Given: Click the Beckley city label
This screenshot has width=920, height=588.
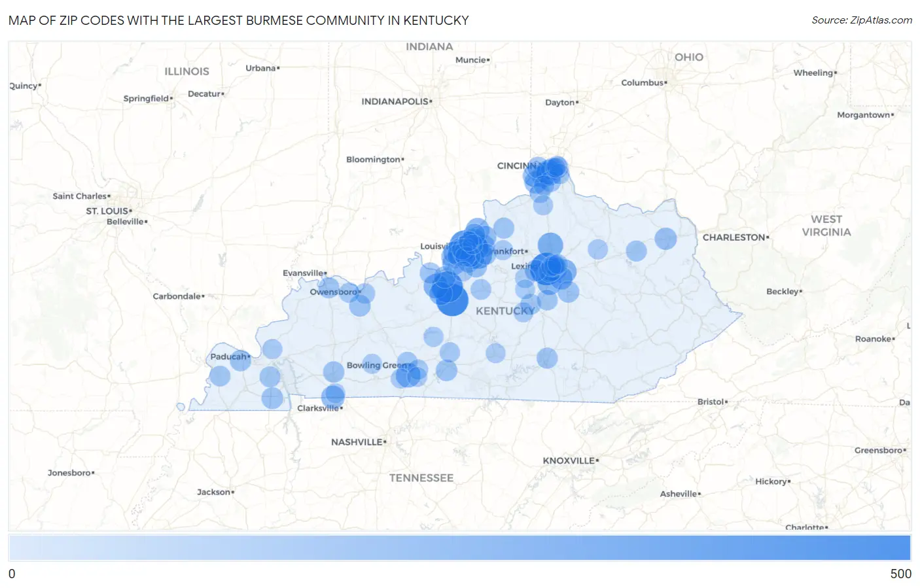Looking at the screenshot, I should coord(783,292).
